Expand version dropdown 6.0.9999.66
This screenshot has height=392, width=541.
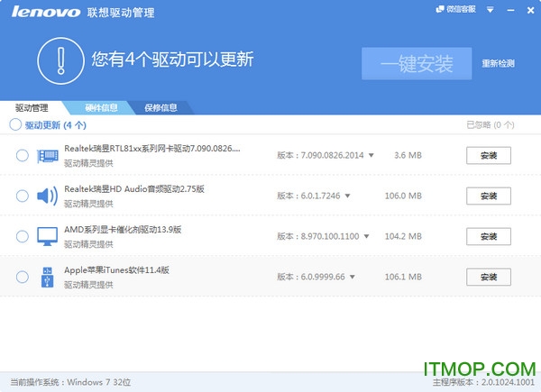[353, 277]
